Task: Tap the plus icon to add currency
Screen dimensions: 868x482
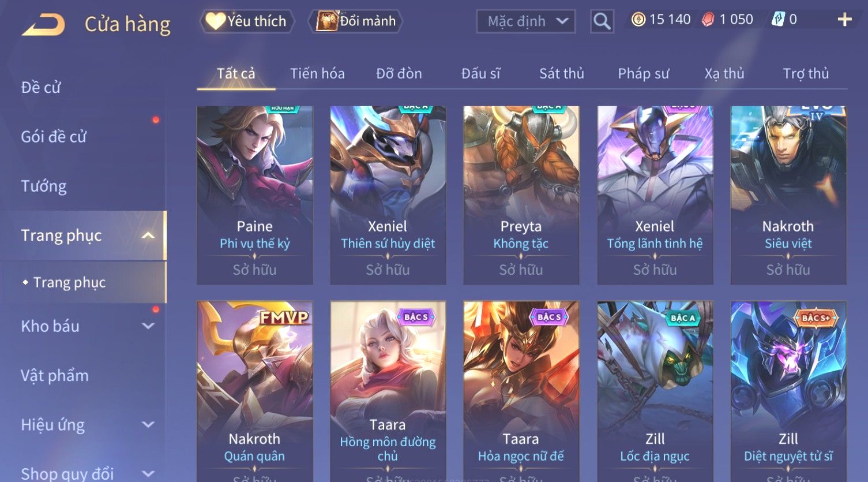Action: (844, 20)
